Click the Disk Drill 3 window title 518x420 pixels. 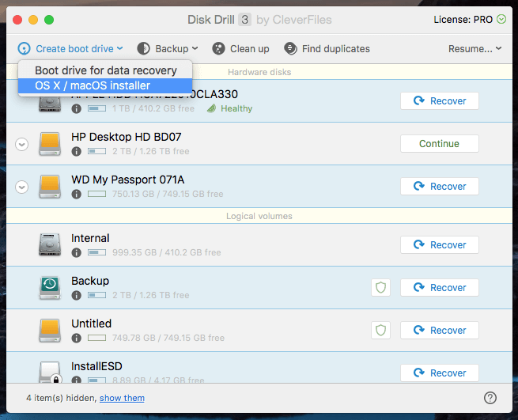pyautogui.click(x=259, y=20)
